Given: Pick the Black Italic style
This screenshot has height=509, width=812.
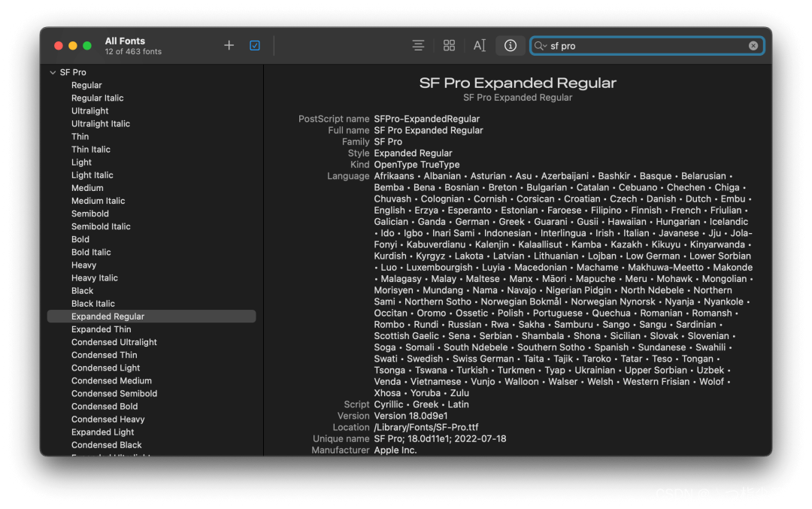Looking at the screenshot, I should [x=93, y=304].
